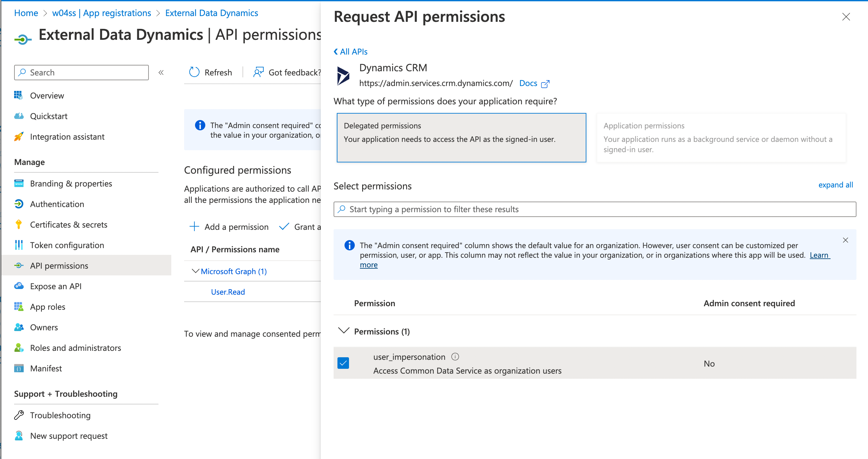868x459 pixels.
Task: Click the Refresh icon in toolbar
Action: (x=194, y=72)
